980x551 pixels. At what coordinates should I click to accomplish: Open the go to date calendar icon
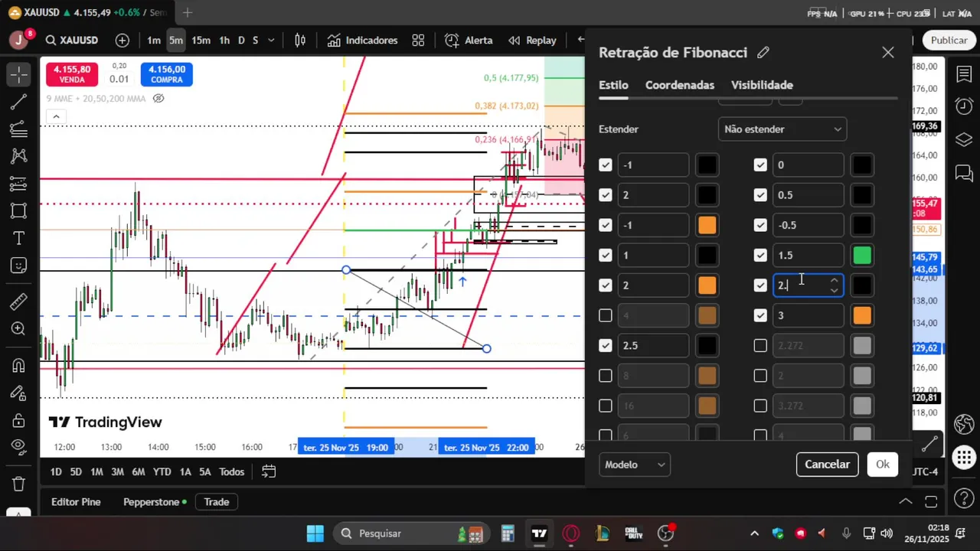pyautogui.click(x=269, y=471)
